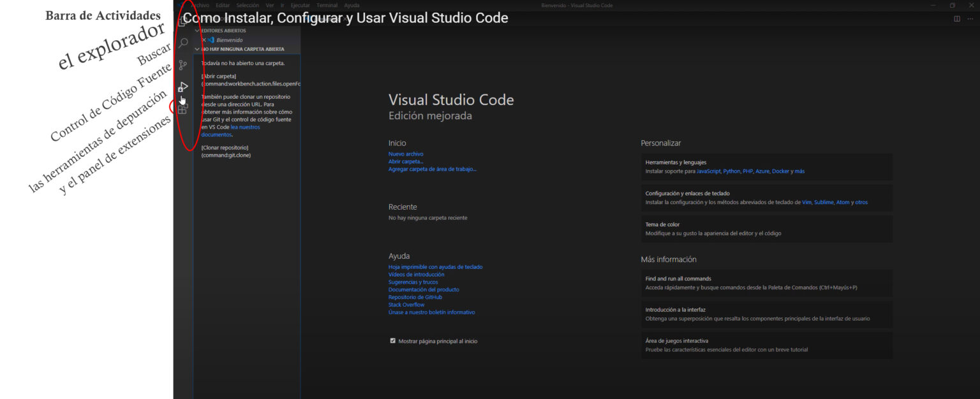Collapse the Editores Abiertos section
Viewport: 980px width, 399px height.
[x=198, y=30]
